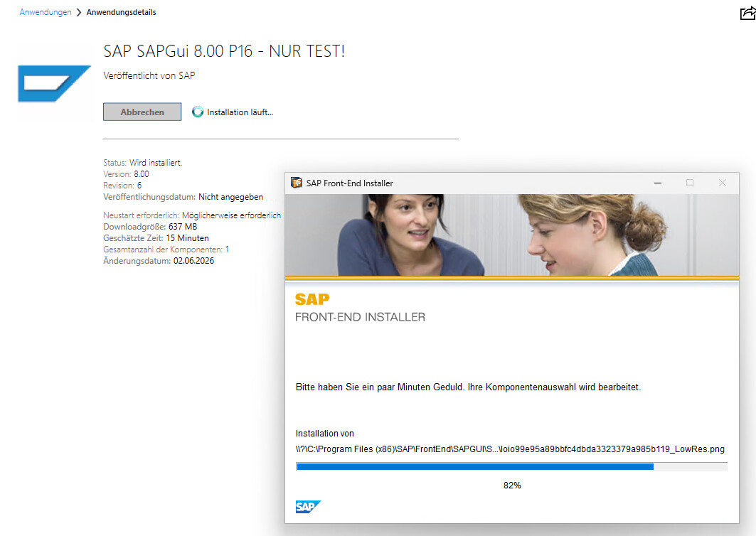Click the Veröffentlichungsdatum 'Nicht angegeben' value
Viewport: 756px width, 536px height.
(231, 197)
